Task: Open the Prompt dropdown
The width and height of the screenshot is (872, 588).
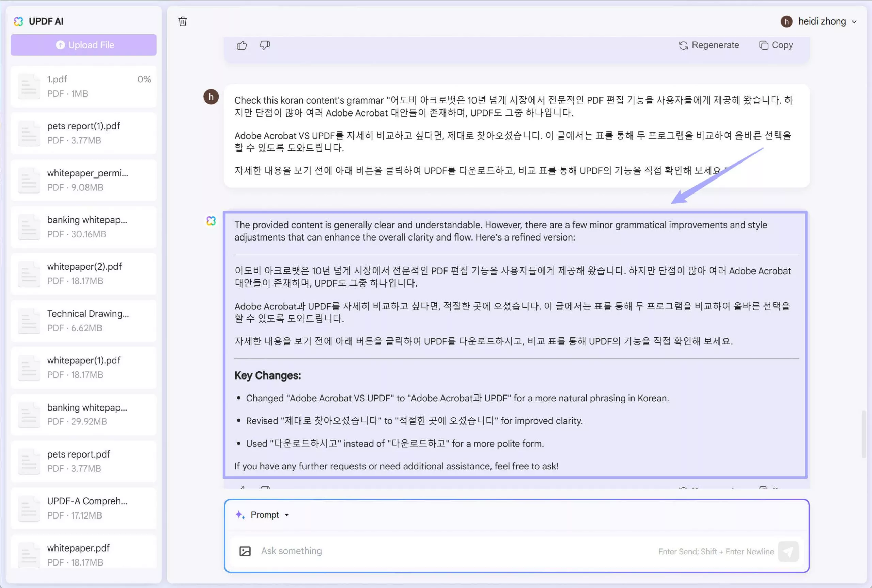Action: coord(286,514)
